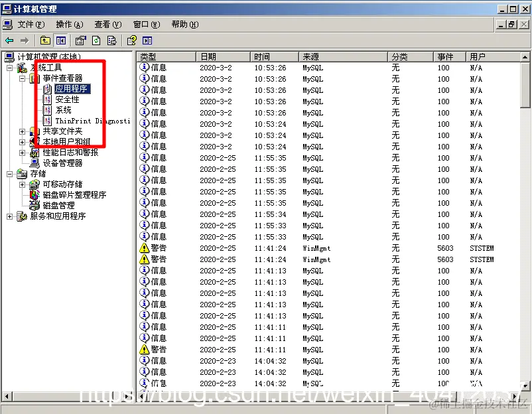Click the 磁盘碎片整理程序 tree icon
532x414 pixels.
34,195
